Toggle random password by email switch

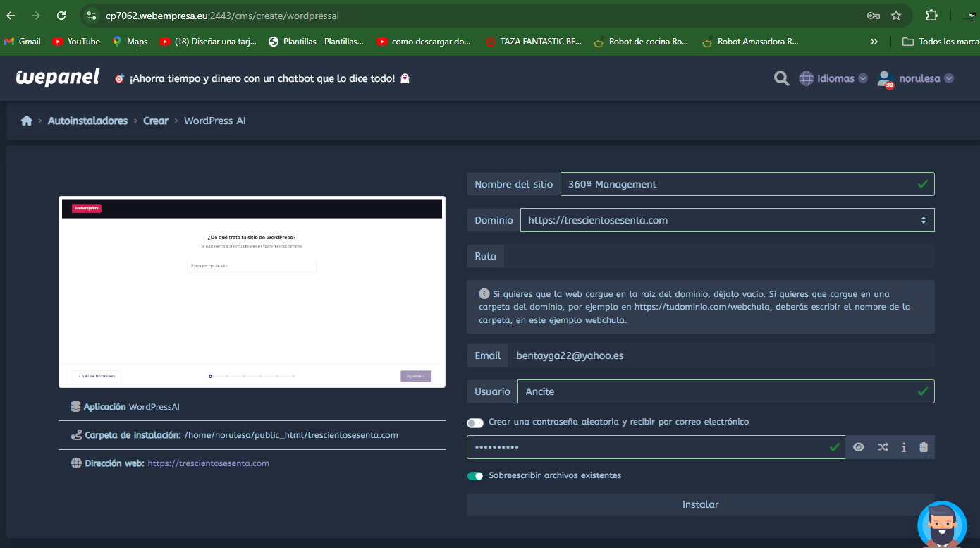475,422
